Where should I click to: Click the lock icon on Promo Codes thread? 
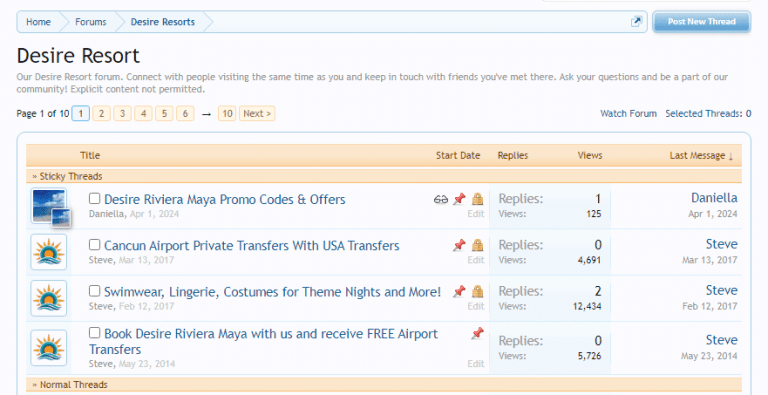(x=478, y=199)
